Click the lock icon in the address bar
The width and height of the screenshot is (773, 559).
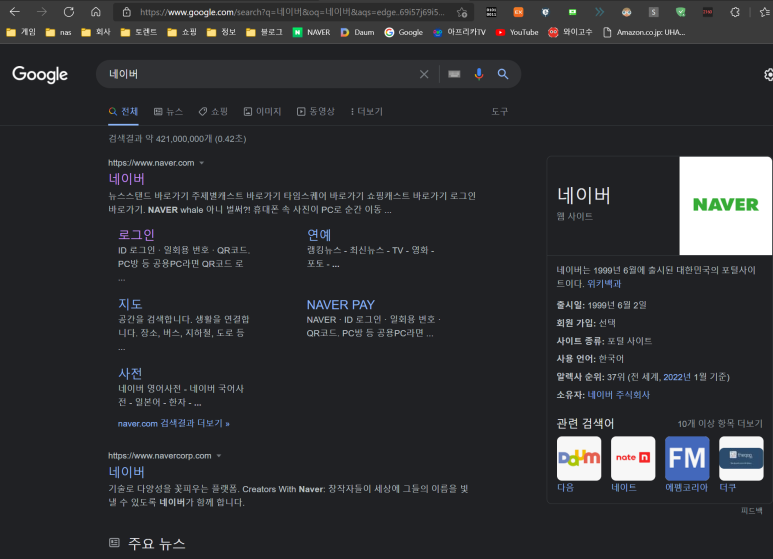pos(127,12)
